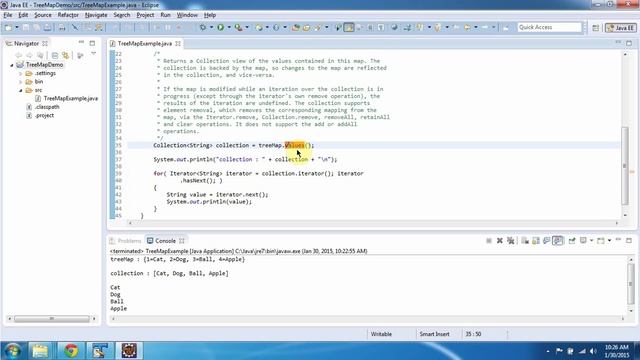Viewport: 640px width, 360px height.
Task: Close the Navigator view tab
Action: coord(45,43)
